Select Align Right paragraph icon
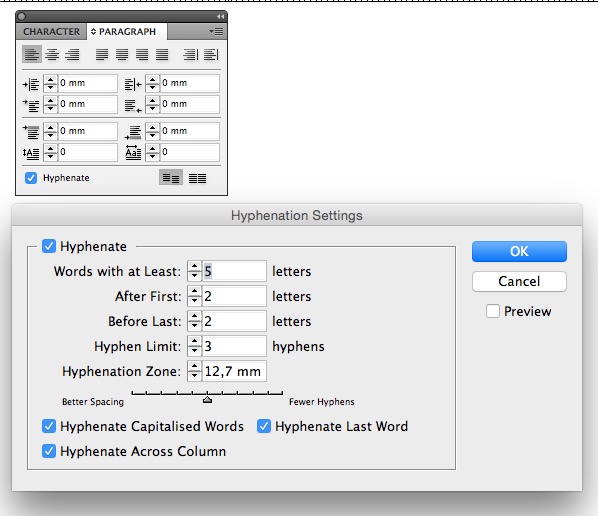Screen dimensions: 598x516 [72, 54]
